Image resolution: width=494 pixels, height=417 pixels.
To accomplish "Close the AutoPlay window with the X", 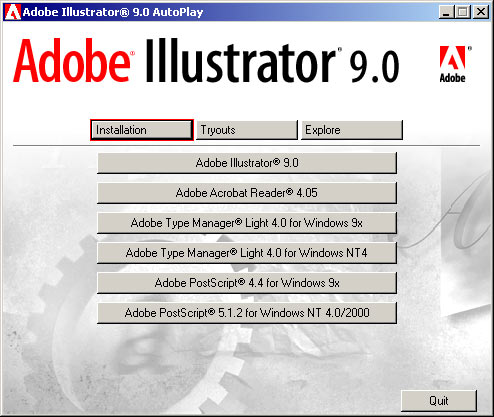I will (481, 12).
